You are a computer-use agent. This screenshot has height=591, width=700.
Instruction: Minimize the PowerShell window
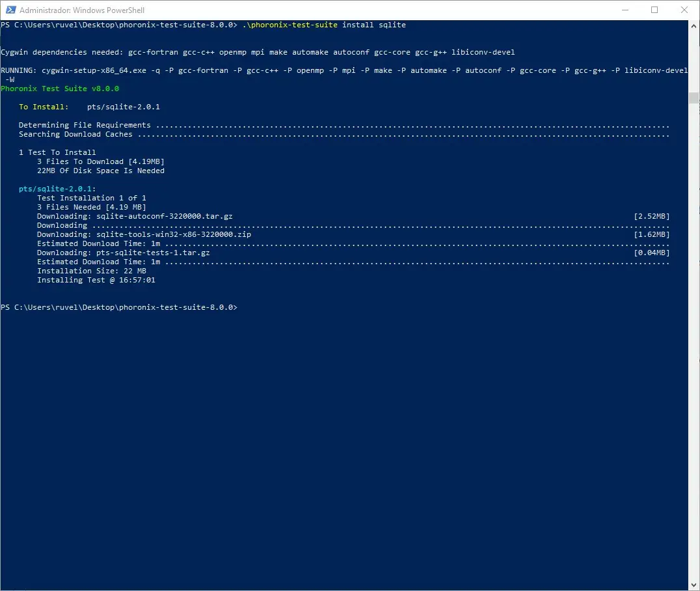[x=625, y=10]
